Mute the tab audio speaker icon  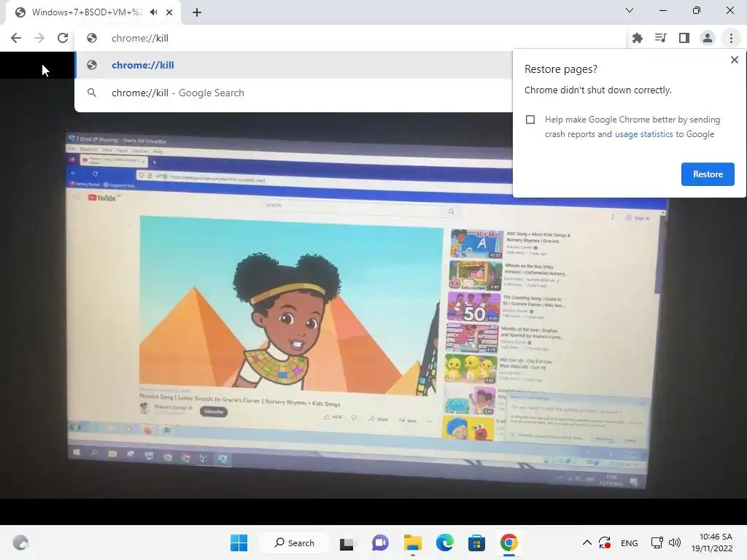153,12
